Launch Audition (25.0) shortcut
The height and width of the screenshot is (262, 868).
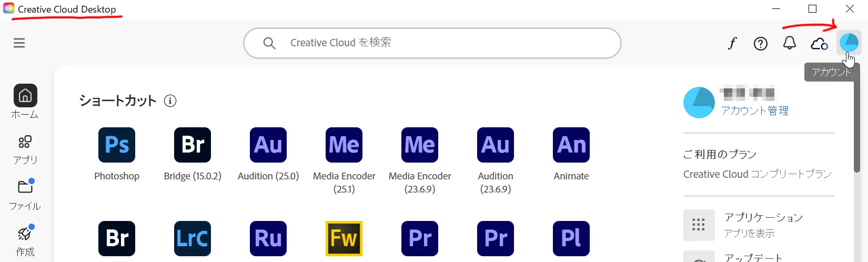268,145
